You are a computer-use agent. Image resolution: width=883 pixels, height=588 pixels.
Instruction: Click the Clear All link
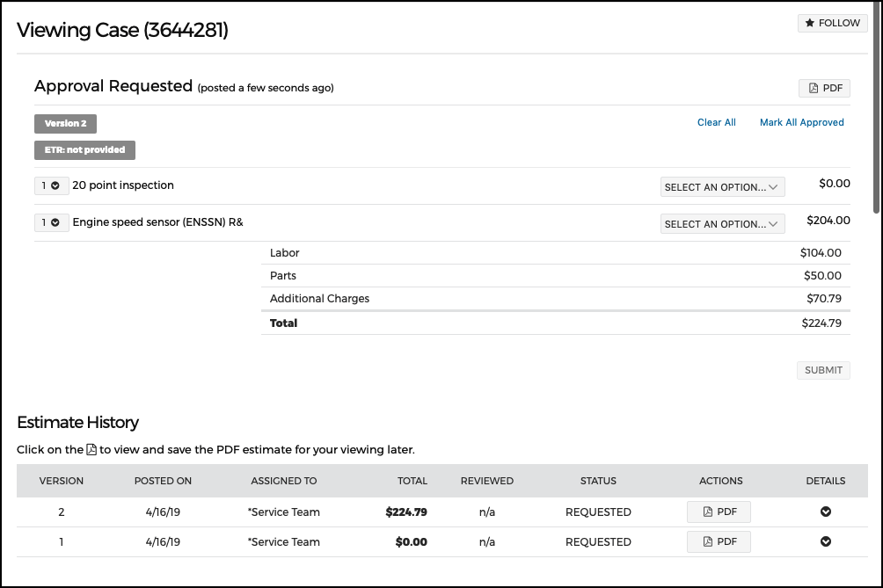(x=716, y=123)
